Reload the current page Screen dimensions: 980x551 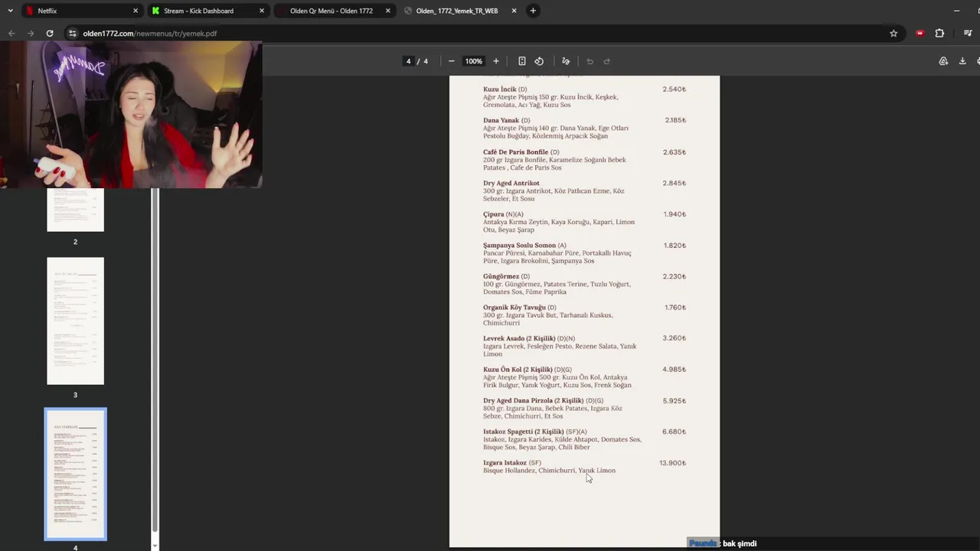click(x=50, y=33)
